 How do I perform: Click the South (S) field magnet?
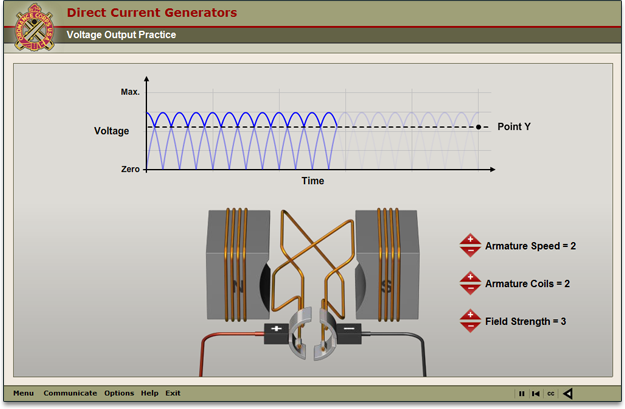coord(387,265)
